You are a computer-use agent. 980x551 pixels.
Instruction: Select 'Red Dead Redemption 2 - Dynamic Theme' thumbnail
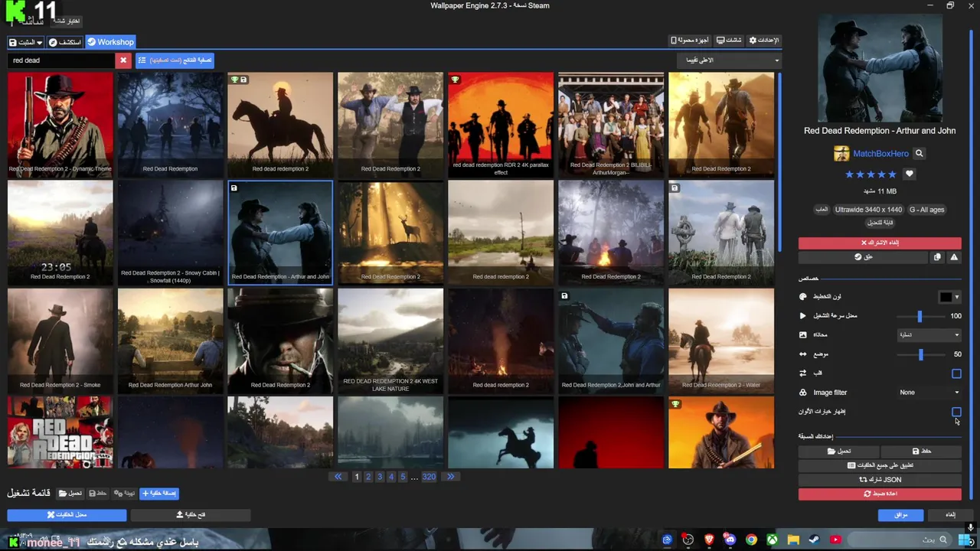(60, 125)
